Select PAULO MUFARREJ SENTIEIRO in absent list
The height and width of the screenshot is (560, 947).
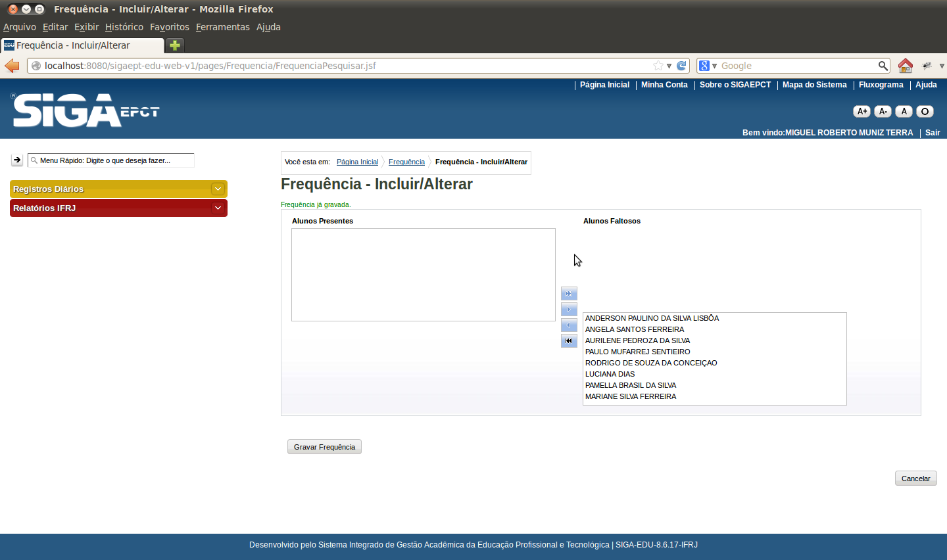pyautogui.click(x=637, y=352)
